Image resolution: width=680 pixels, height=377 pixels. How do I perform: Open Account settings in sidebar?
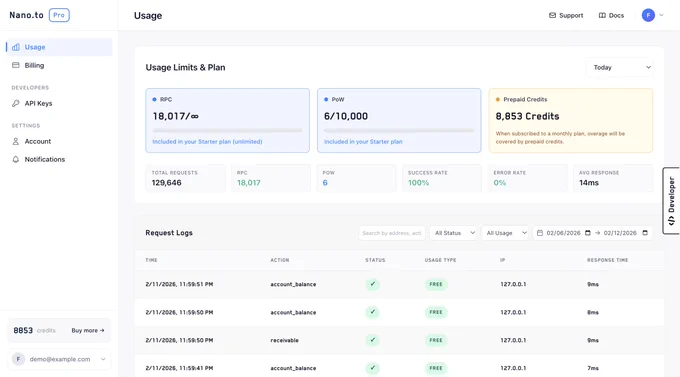pos(59,141)
